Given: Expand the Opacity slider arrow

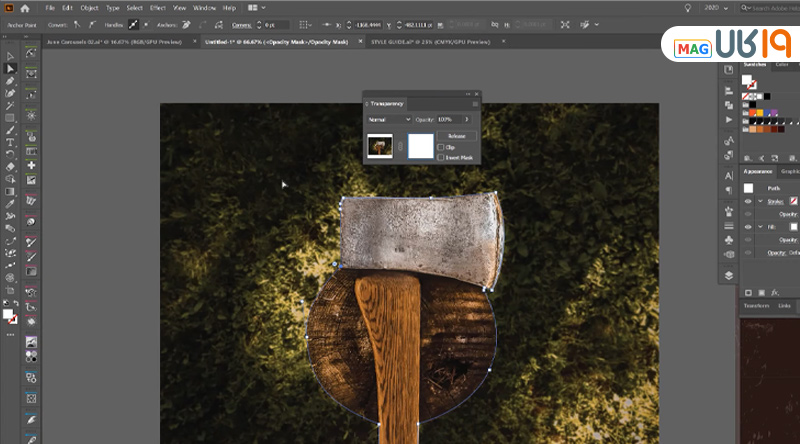Looking at the screenshot, I should (x=467, y=119).
